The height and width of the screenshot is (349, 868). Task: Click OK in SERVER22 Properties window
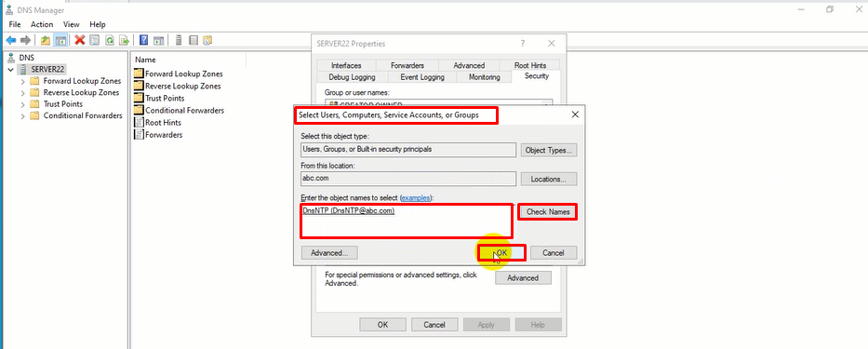coord(382,325)
